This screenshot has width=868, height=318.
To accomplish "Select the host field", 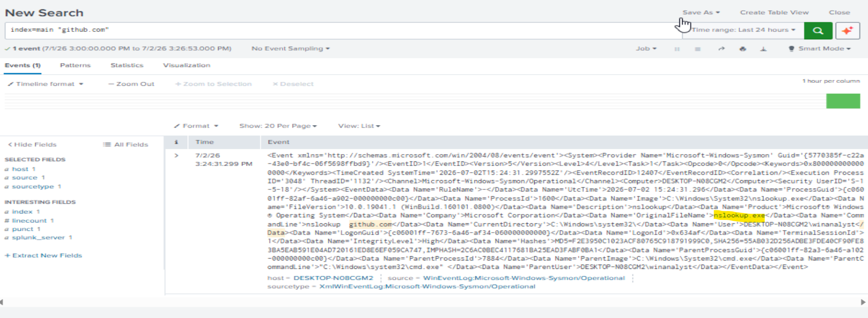I will pos(20,169).
